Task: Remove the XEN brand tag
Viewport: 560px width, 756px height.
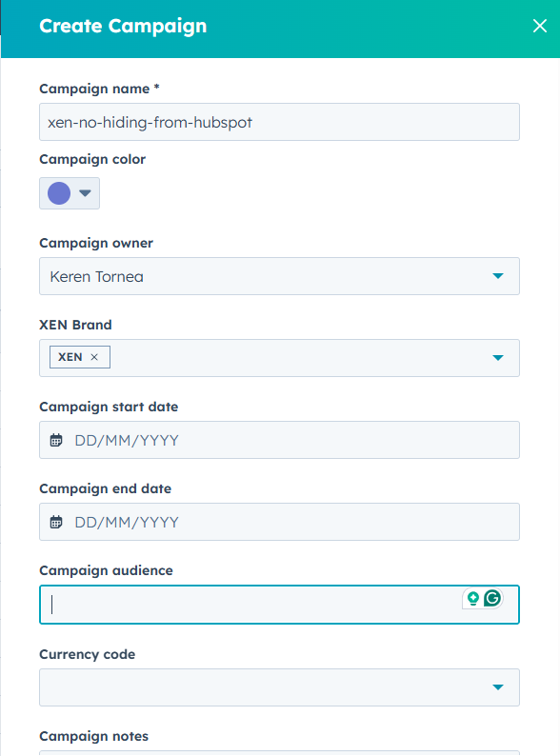Action: tap(94, 357)
